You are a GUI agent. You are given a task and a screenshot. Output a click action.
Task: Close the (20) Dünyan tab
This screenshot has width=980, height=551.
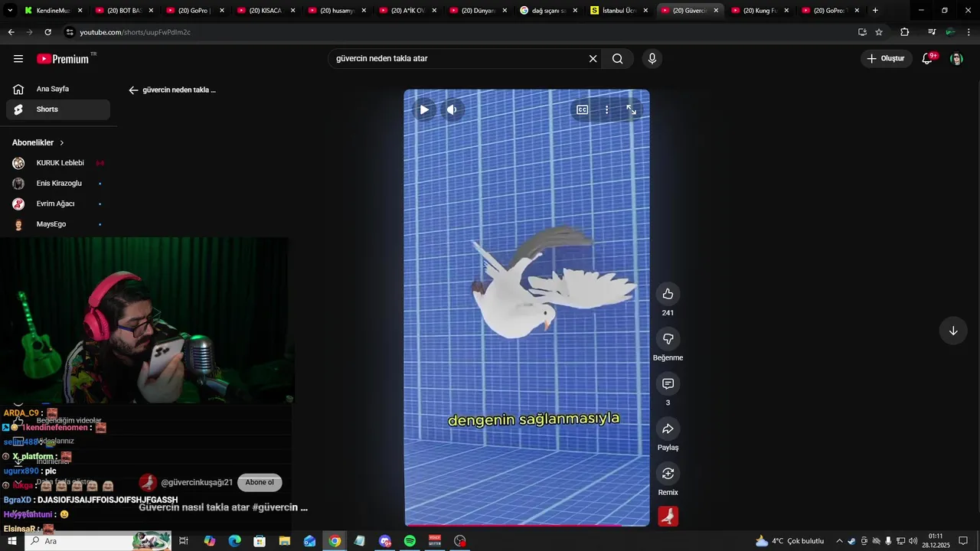pos(505,11)
